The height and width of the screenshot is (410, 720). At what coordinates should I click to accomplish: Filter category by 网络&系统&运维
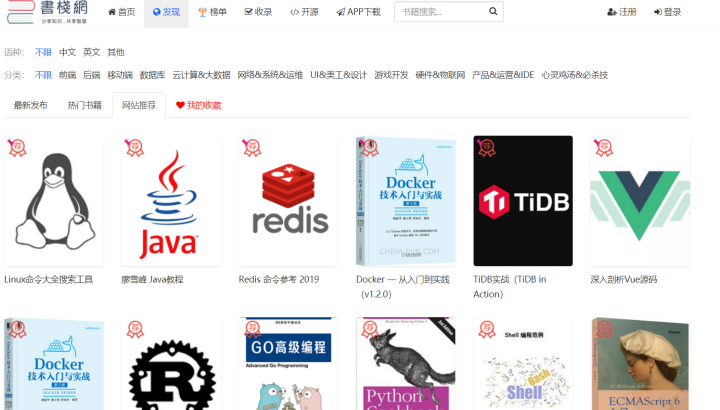click(x=270, y=75)
